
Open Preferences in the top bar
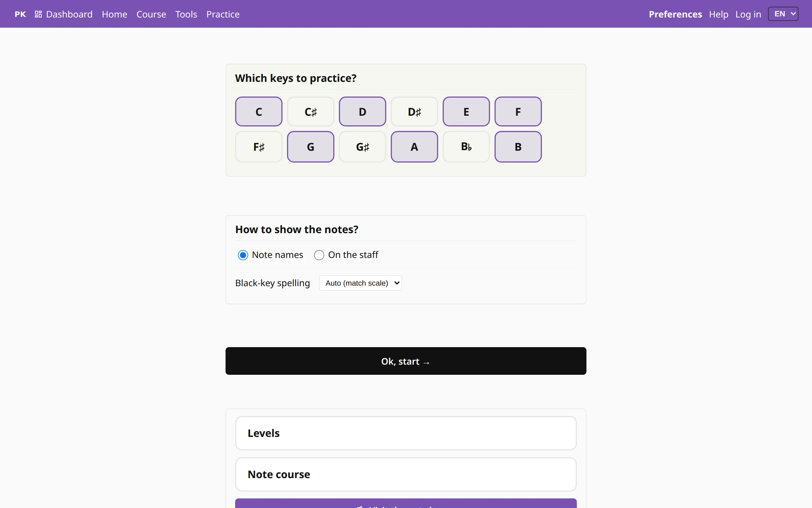click(675, 14)
